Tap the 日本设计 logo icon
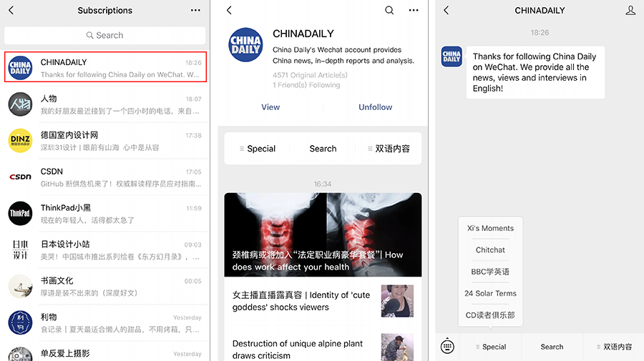644x361 pixels. pos(20,249)
